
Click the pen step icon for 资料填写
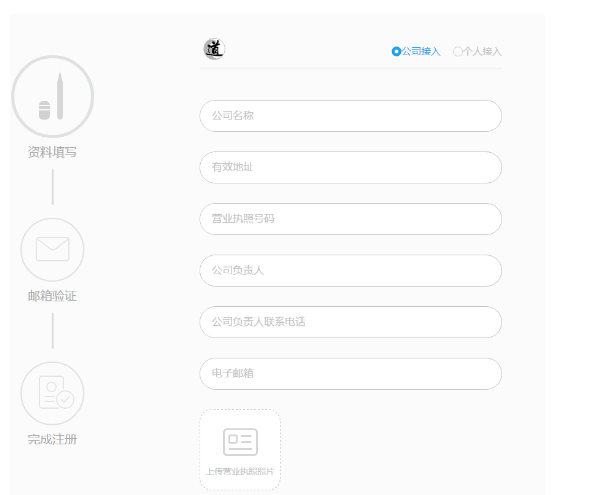[53, 96]
